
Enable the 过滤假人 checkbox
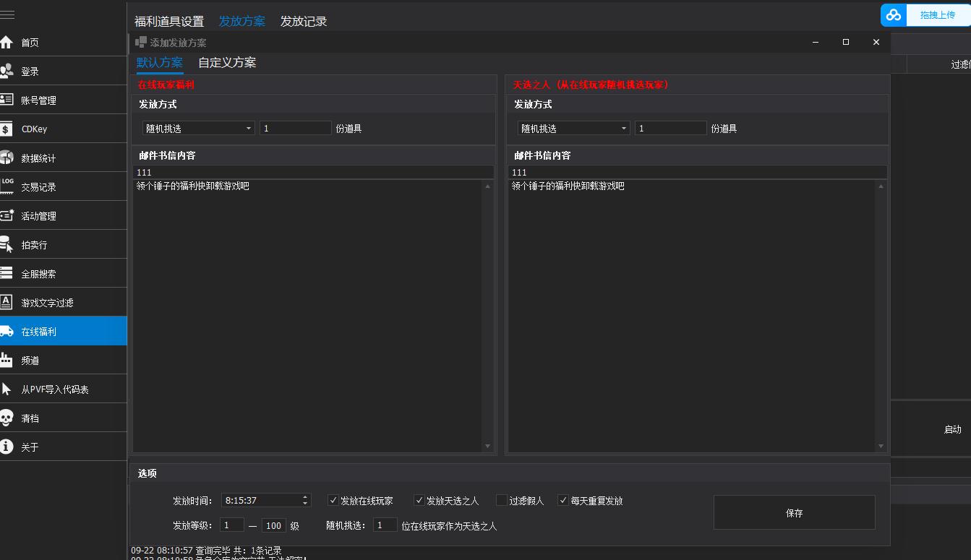pos(502,500)
